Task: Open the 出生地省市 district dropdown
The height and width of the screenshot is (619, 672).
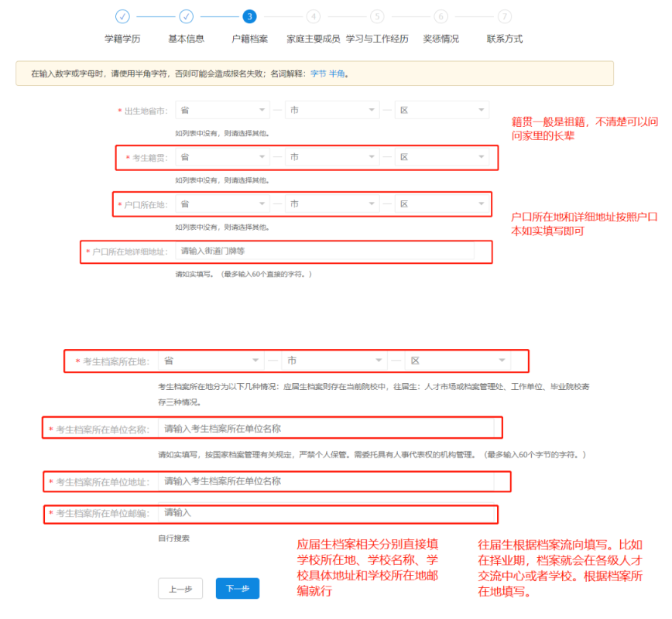Action: pos(441,111)
